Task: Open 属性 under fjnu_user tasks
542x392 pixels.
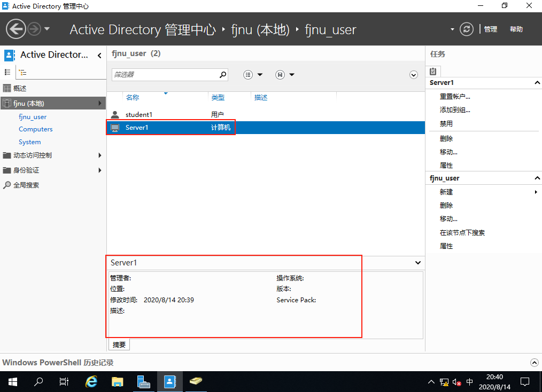Action: [x=446, y=246]
